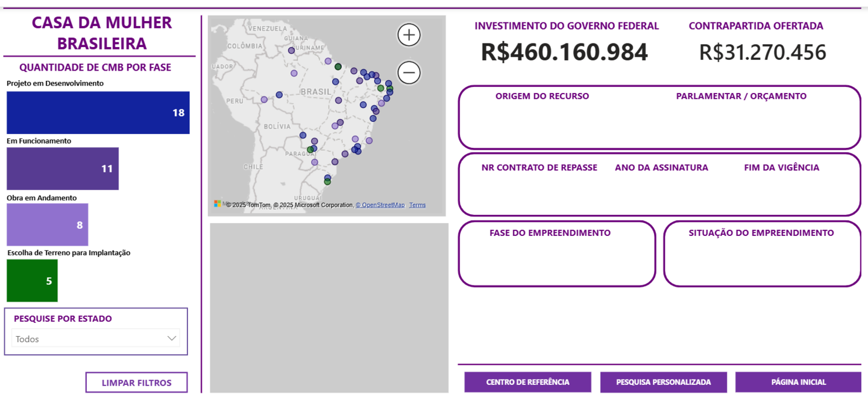This screenshot has width=868, height=397.
Task: Zoom in on the Brazil map
Action: click(x=409, y=35)
